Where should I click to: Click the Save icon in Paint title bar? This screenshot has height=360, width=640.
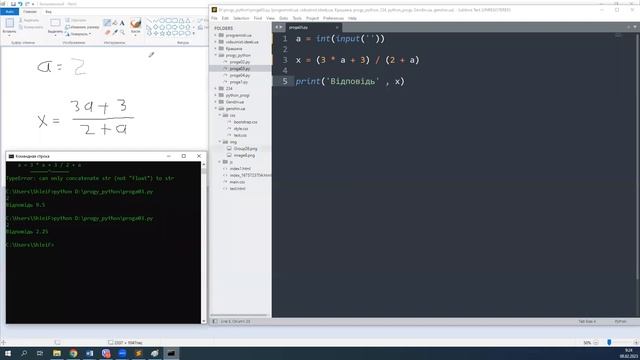pyautogui.click(x=13, y=4)
